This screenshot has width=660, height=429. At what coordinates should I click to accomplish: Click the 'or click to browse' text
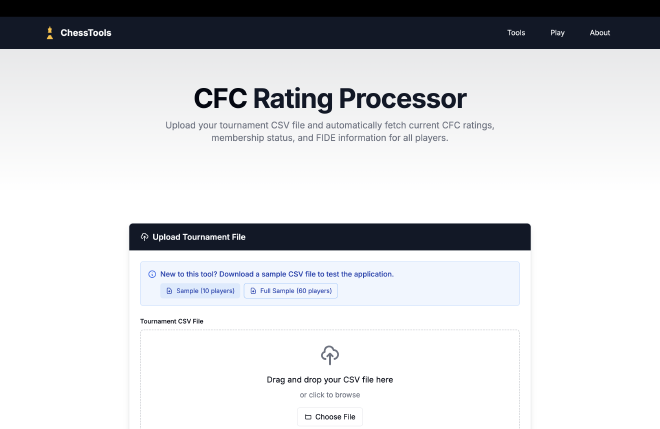[x=330, y=395]
